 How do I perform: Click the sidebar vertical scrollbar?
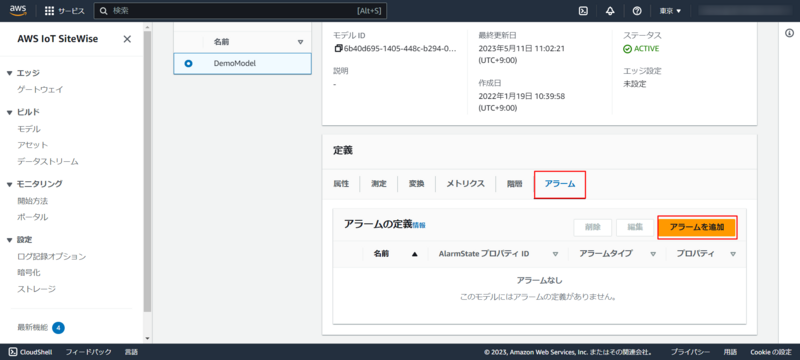[x=147, y=171]
